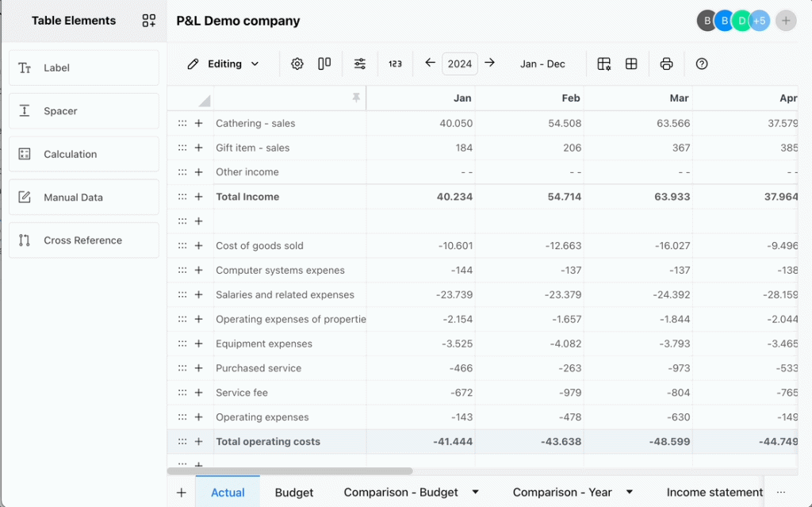The image size is (812, 507).
Task: Switch to the Budget tab
Action: 294,492
